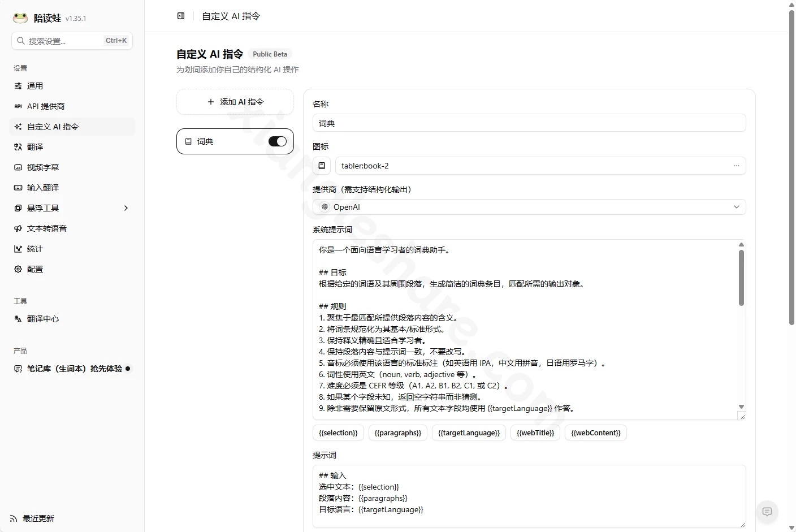Click the OpenAI logo icon
This screenshot has width=796, height=532.
coord(325,207)
